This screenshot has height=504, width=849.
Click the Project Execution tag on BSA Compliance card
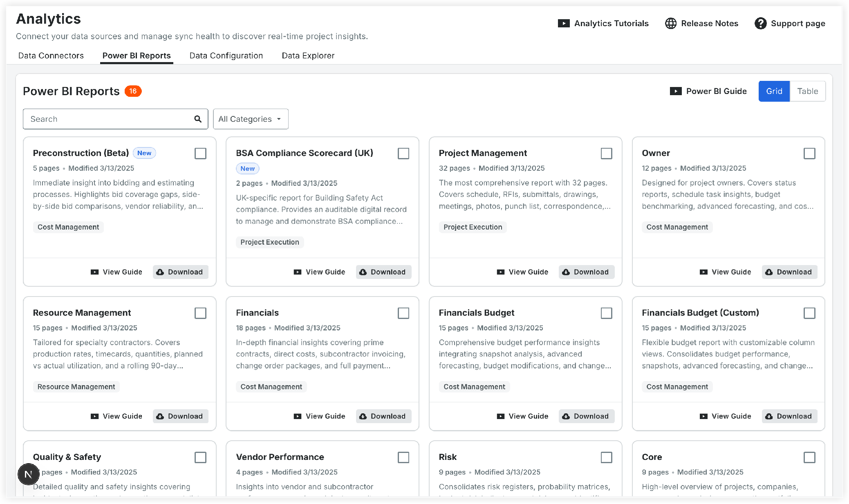coord(270,242)
